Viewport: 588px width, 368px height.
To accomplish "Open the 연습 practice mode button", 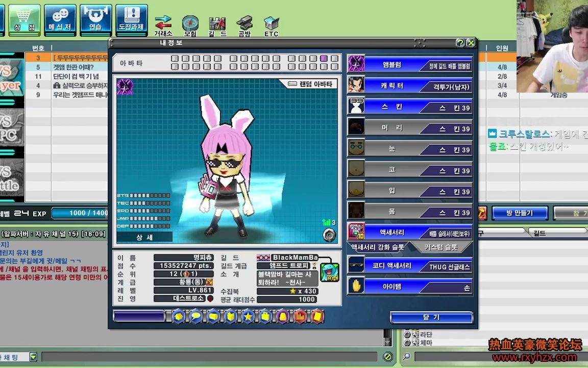I will (95, 20).
